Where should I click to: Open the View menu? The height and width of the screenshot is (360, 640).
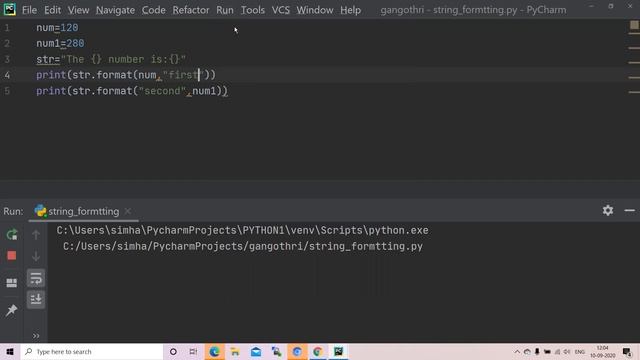coord(78,10)
